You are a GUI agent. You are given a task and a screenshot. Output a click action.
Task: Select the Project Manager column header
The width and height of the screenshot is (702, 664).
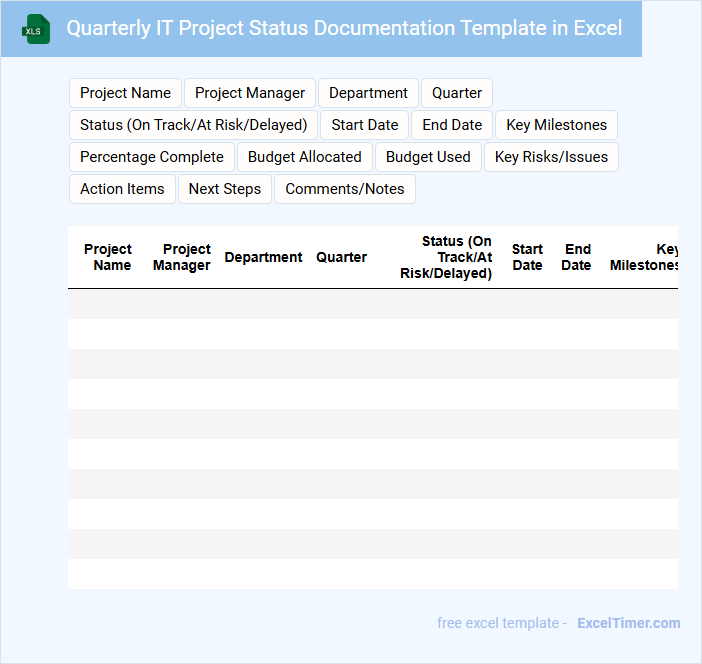tap(182, 257)
